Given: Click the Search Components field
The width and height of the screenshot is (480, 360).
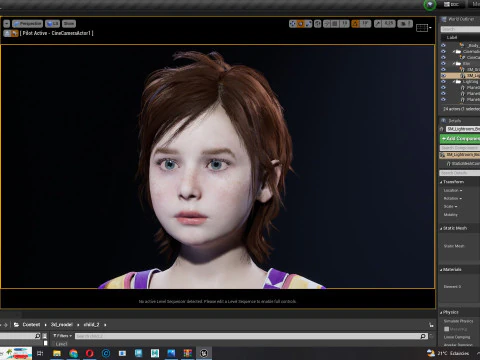Looking at the screenshot, I should [460, 148].
